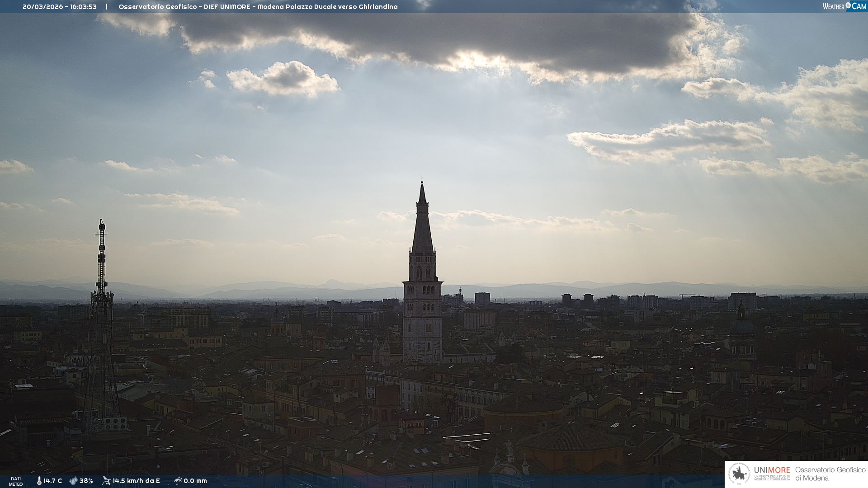Click the 14.5 km/h da E wind reading
This screenshot has width=868, height=488.
[136, 481]
